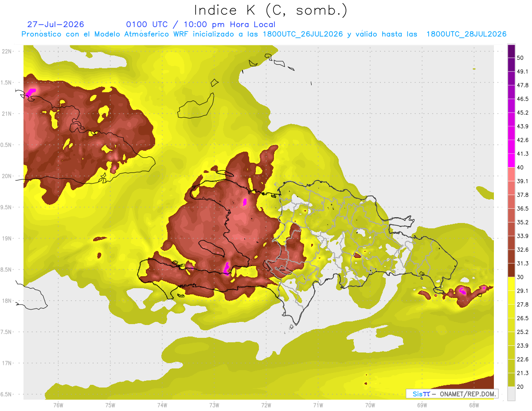Click the 'SisTT - ONAMET/REP.DOM.' credit label
This screenshot has height=411, width=532.
coord(452,394)
